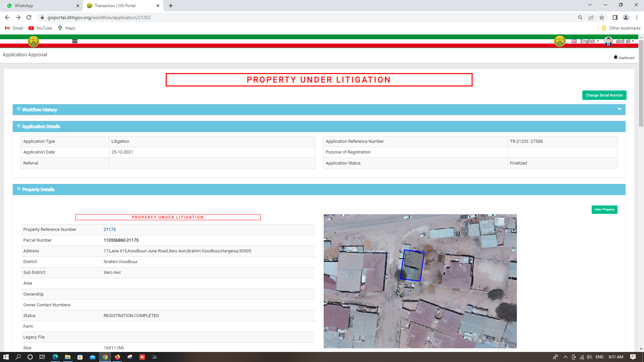This screenshot has height=362, width=644.
Task: Open Gmail bookmark
Action: point(14,28)
